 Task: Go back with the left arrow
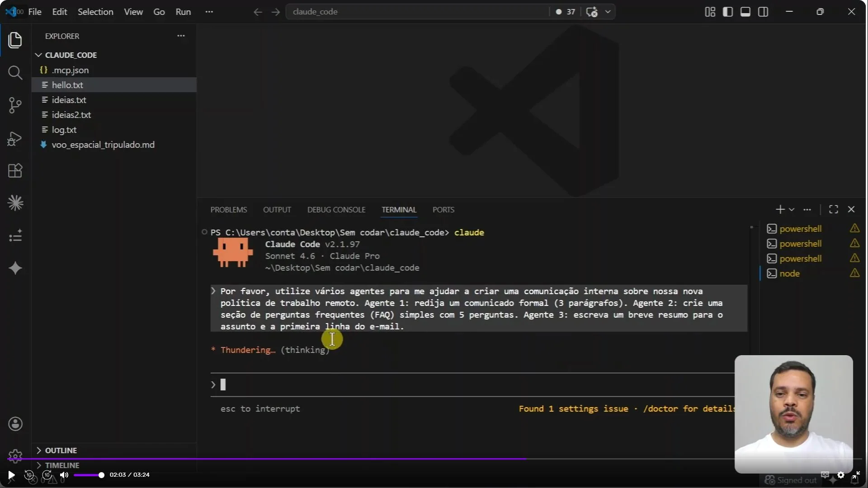[258, 12]
